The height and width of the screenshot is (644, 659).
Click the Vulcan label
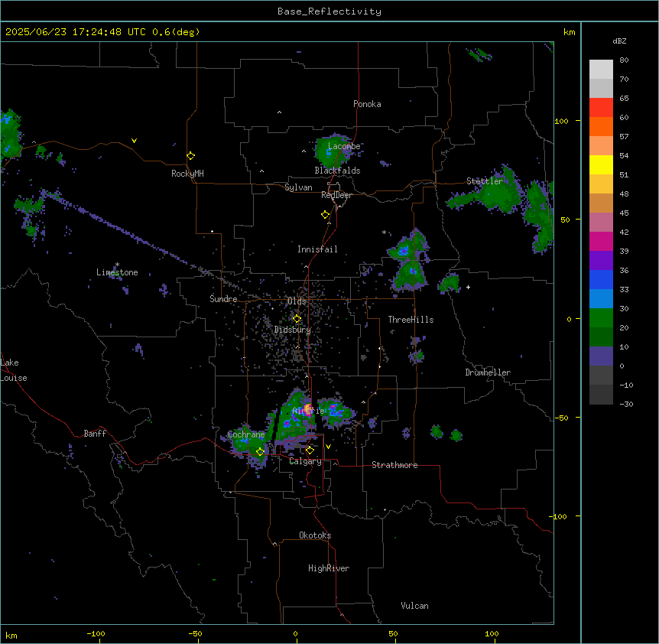click(x=415, y=606)
